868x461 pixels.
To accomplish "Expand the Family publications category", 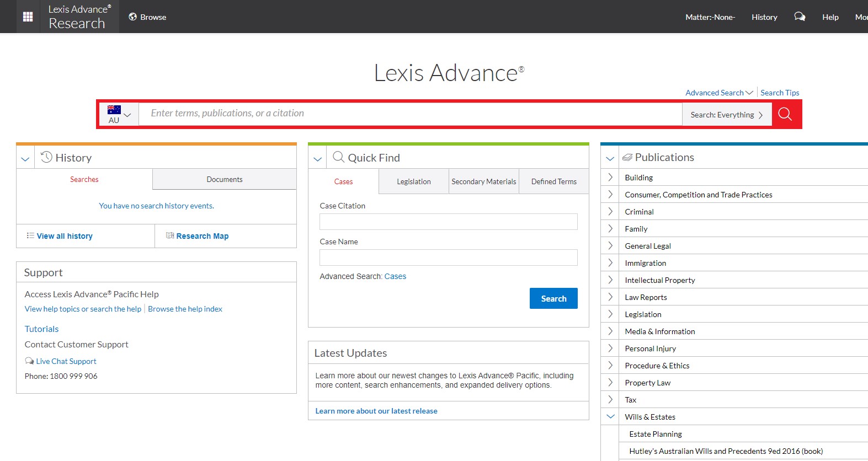I will [x=610, y=228].
